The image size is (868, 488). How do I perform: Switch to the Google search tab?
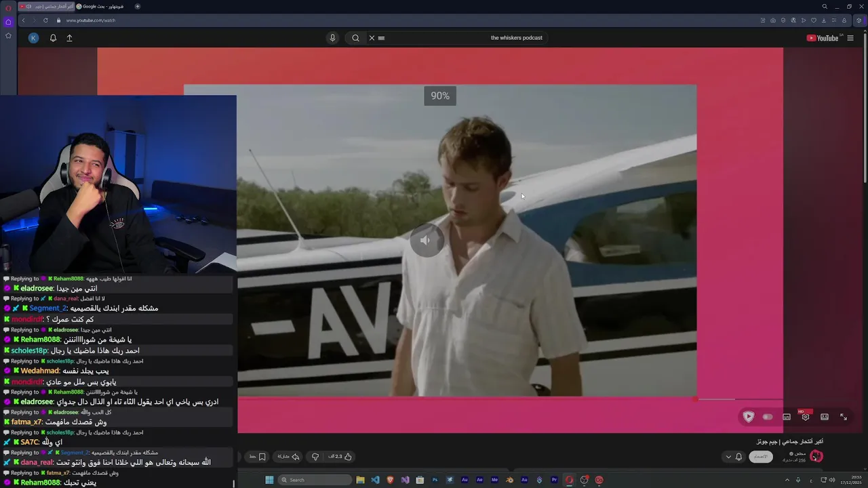click(102, 6)
